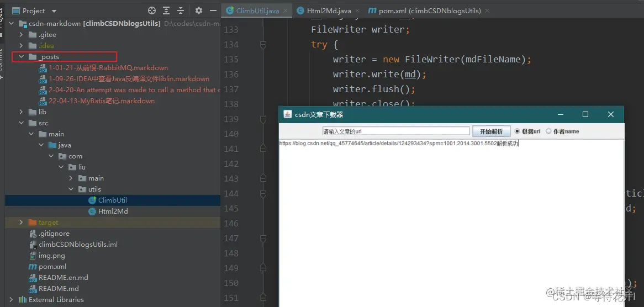Screen dimensions: 644x307
Task: Click the Expand All icon in Project panel
Action: (x=166, y=10)
